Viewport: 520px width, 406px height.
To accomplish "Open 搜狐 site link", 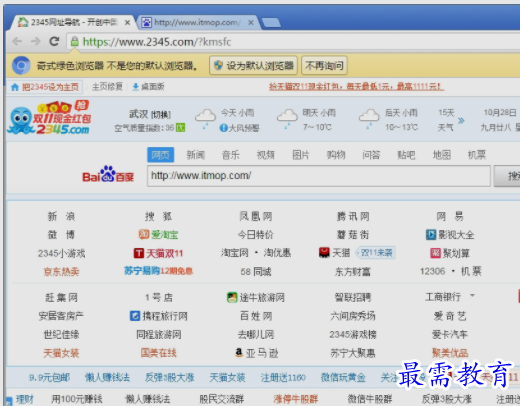I will pyautogui.click(x=158, y=217).
